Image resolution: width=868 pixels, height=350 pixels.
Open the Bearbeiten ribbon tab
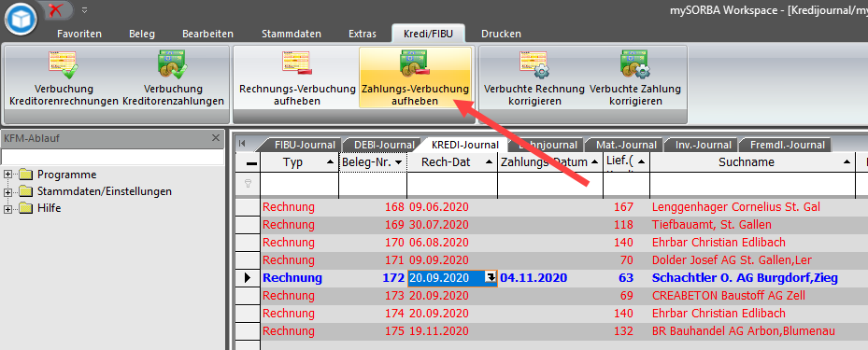pos(207,34)
